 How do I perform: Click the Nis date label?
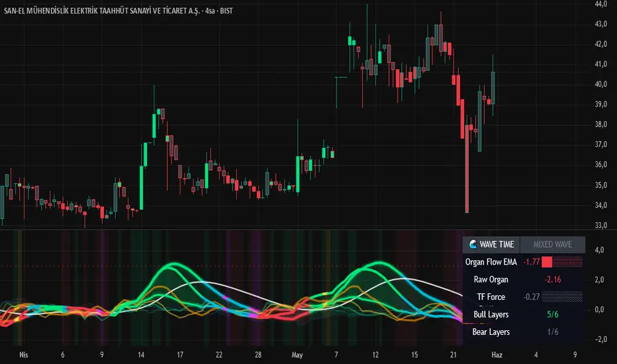point(24,355)
